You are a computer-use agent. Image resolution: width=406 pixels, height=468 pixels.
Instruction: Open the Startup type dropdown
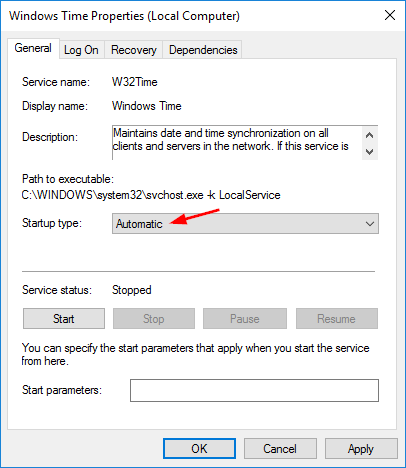click(245, 224)
